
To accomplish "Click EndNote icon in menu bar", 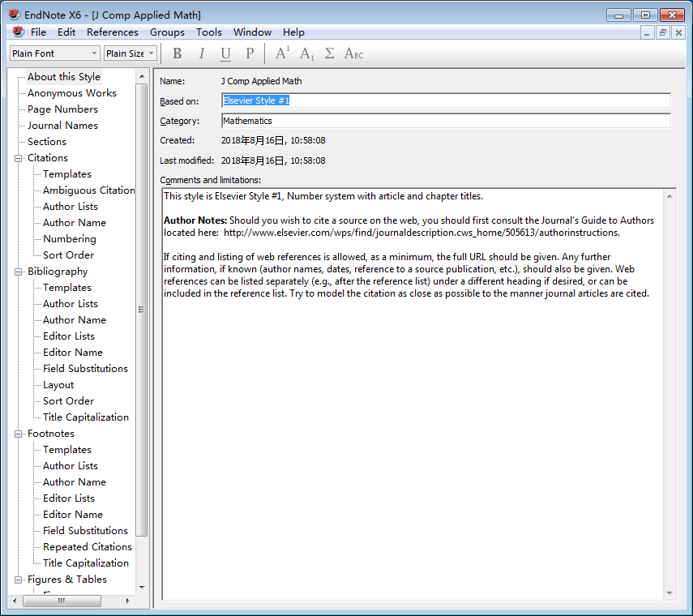I will [18, 32].
